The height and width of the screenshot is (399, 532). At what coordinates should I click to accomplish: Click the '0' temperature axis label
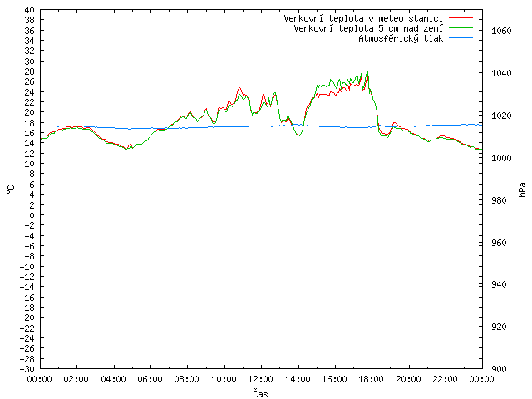click(x=32, y=215)
